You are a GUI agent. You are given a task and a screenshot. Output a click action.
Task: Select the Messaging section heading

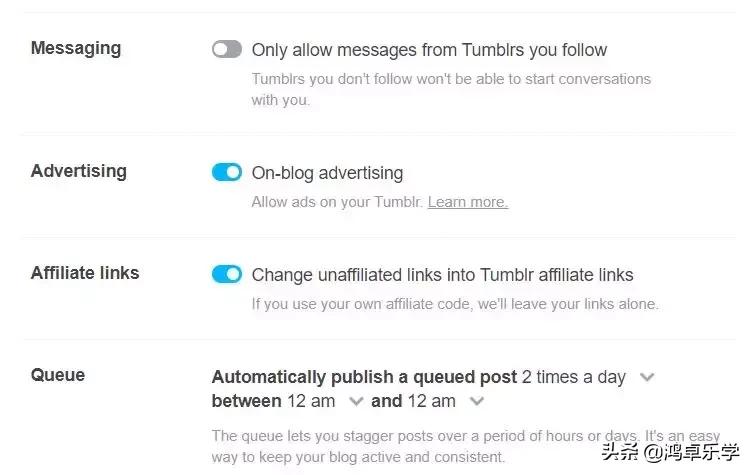(x=76, y=48)
